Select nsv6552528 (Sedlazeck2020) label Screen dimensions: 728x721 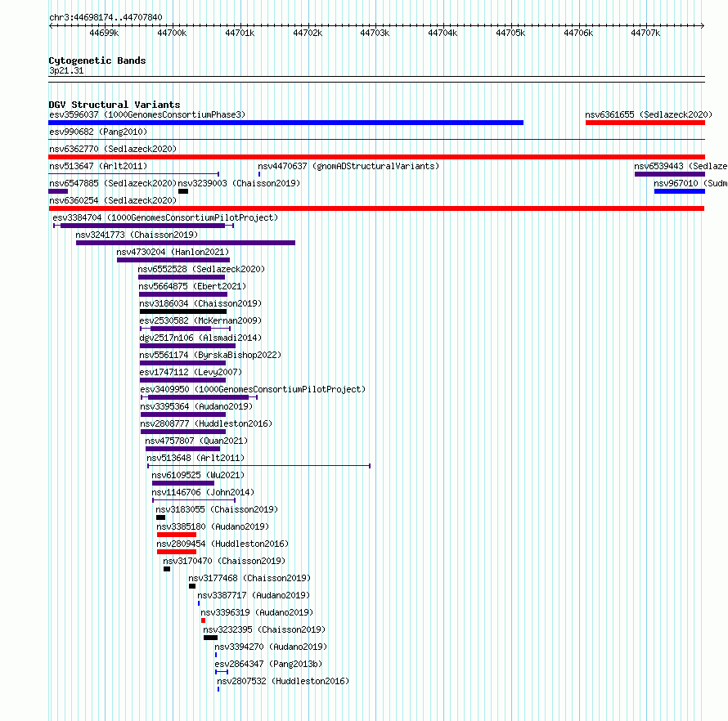point(201,269)
